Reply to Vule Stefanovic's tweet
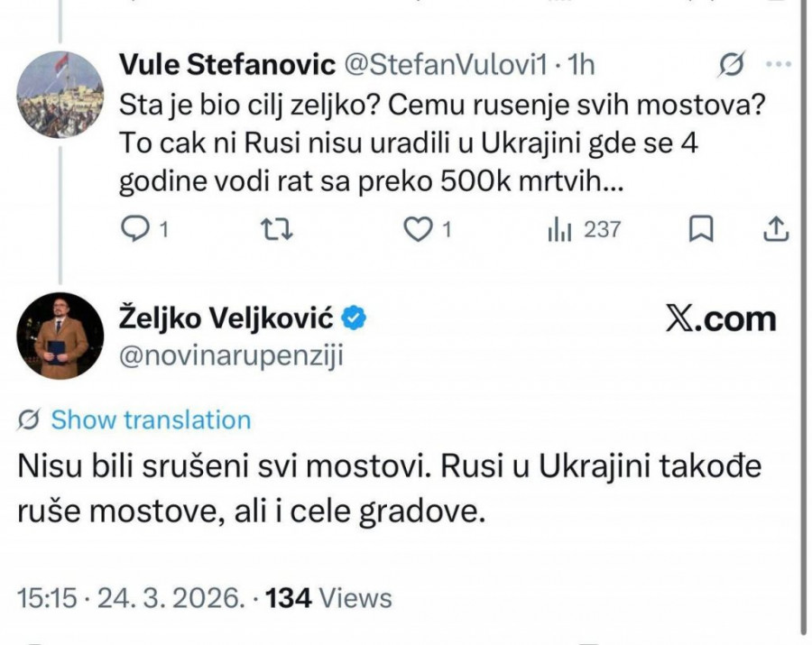This screenshot has height=645, width=812. point(134,230)
